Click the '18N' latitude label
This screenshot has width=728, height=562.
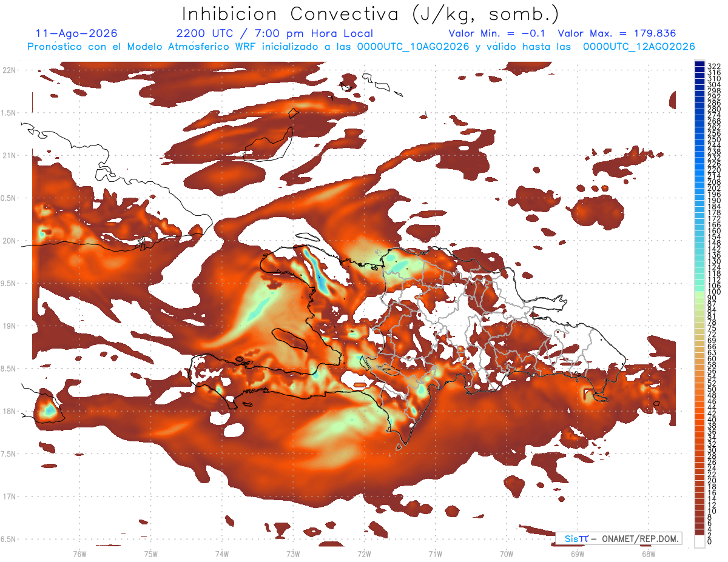(x=10, y=412)
